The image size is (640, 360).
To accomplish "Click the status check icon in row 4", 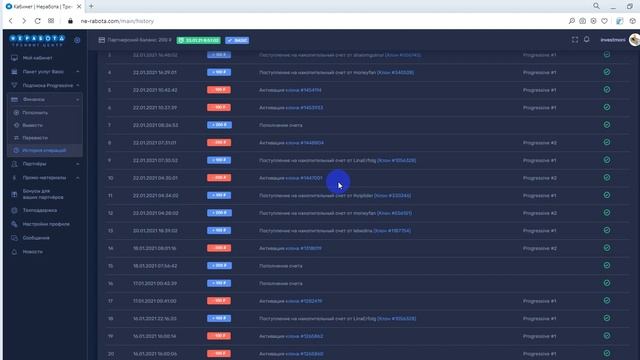I will [x=607, y=72].
